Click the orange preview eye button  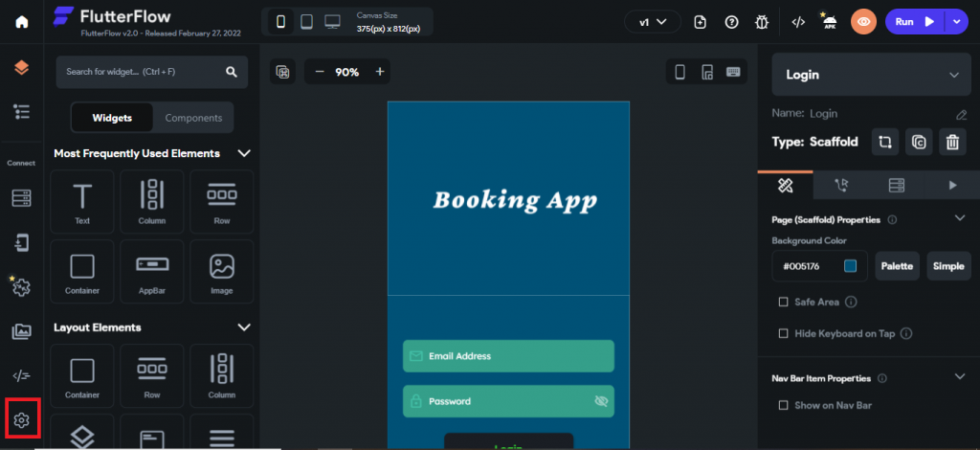[864, 22]
